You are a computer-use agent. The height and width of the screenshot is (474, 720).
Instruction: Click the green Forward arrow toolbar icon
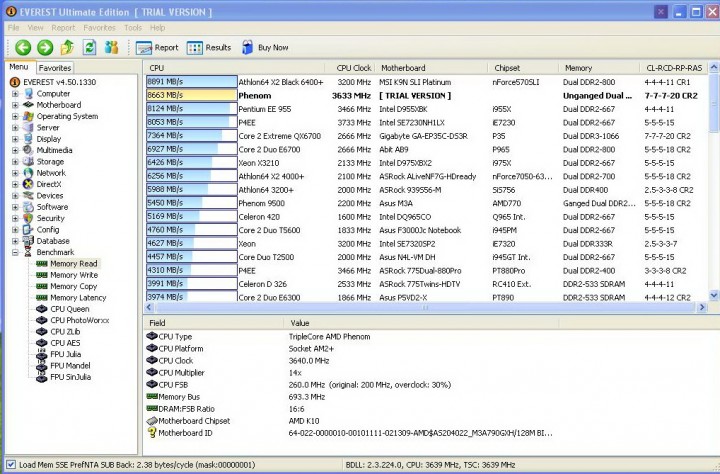coord(45,47)
